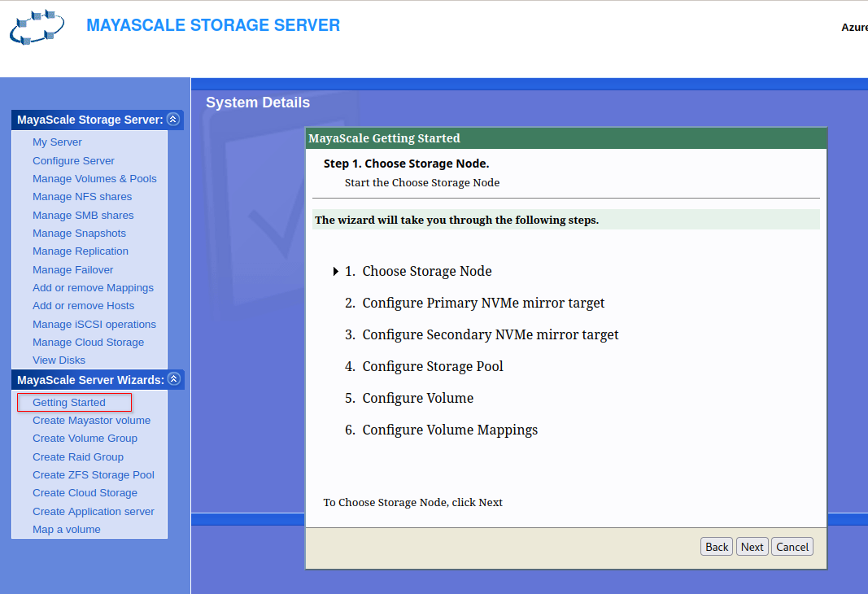Start Create ZFS Storage Pool wizard
The height and width of the screenshot is (594, 868).
pos(94,475)
